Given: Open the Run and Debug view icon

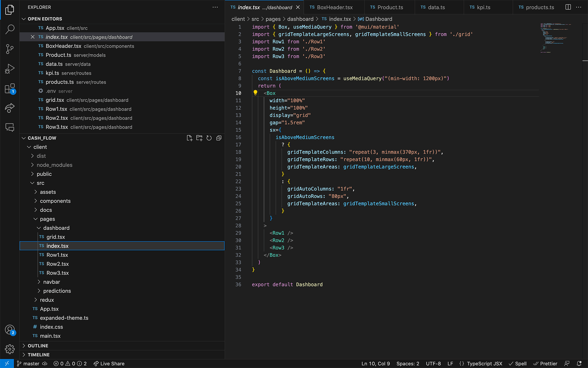Looking at the screenshot, I should coord(10,69).
